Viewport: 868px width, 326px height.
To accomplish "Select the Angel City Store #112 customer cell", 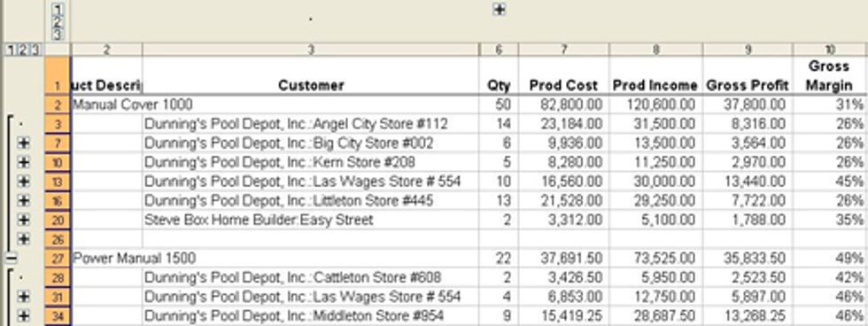I will click(x=311, y=124).
